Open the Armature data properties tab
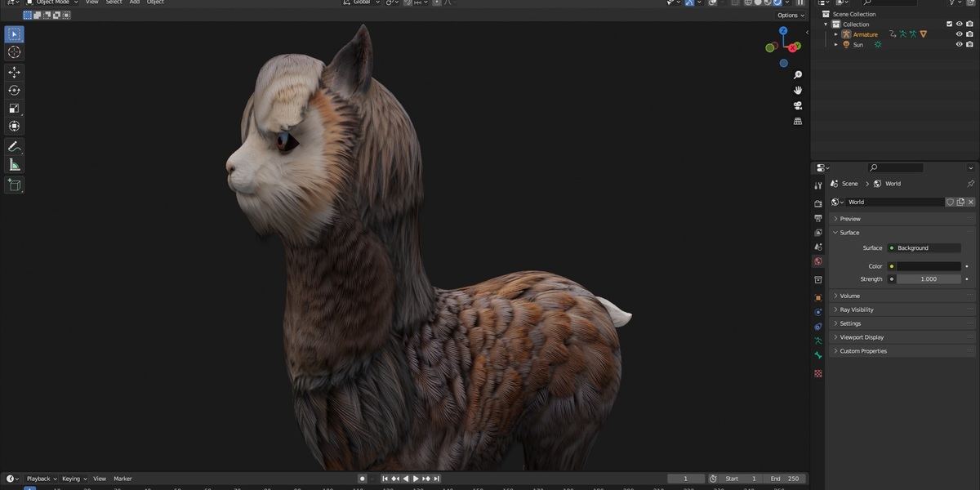This screenshot has width=980, height=490. [x=818, y=341]
